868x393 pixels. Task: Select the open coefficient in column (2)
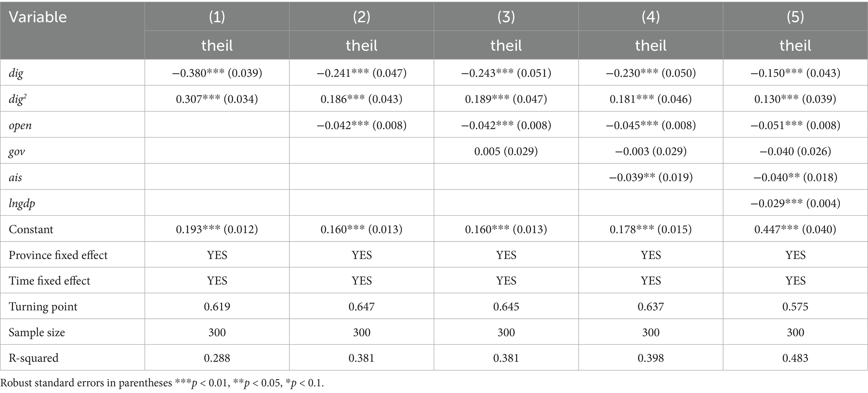[x=362, y=125]
